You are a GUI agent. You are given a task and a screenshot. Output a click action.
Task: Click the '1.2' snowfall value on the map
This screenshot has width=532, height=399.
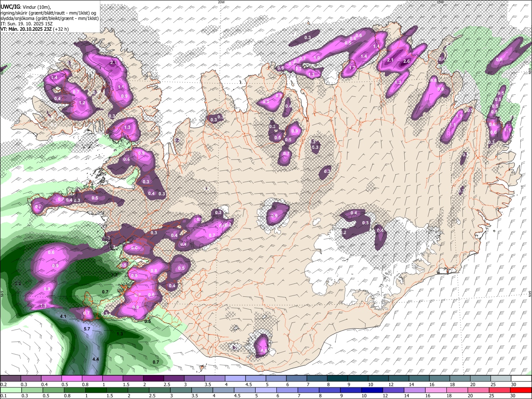(82, 103)
